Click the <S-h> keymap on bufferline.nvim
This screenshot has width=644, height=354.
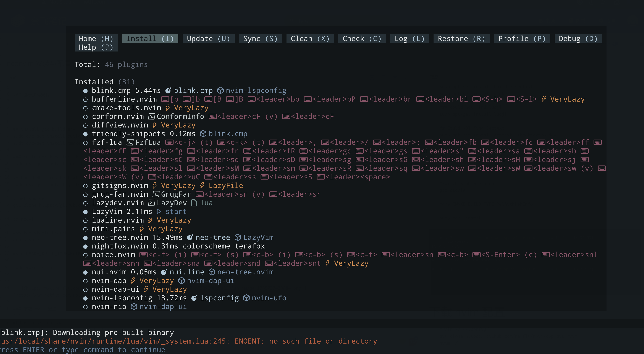[492, 99]
